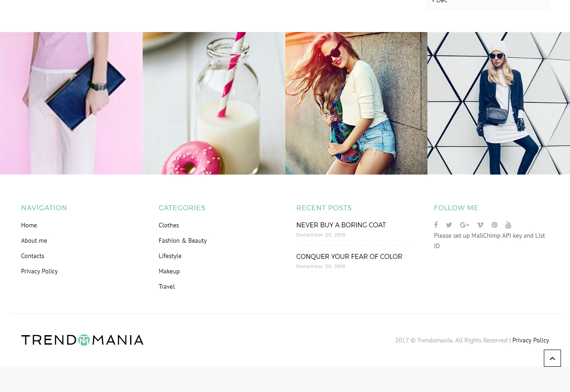Open the Facebook social icon
The width and height of the screenshot is (570, 392).
point(436,225)
